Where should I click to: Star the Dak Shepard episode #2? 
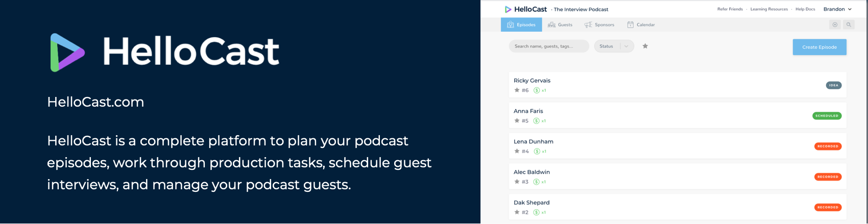(x=517, y=213)
